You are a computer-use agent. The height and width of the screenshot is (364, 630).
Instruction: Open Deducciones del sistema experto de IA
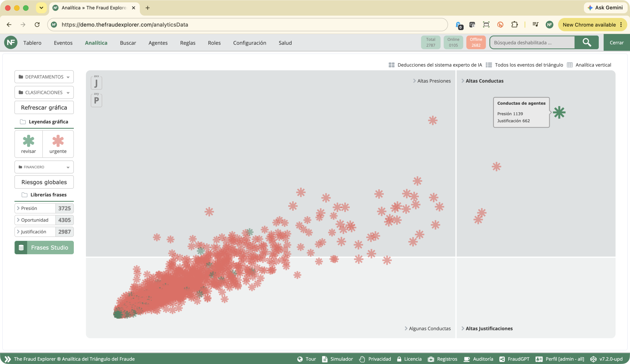[x=435, y=65]
